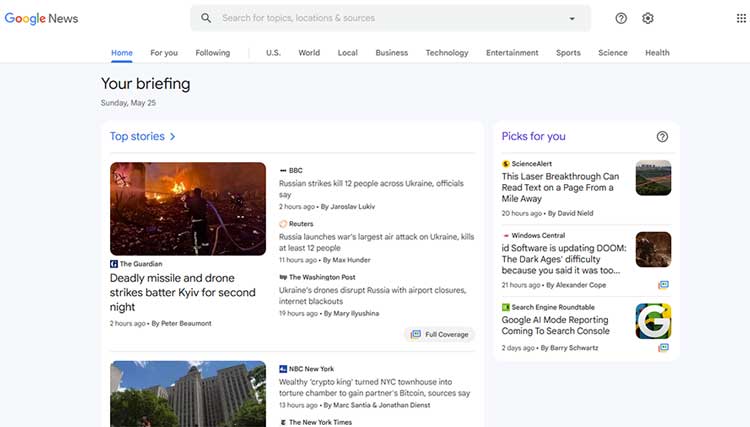Image resolution: width=750 pixels, height=427 pixels.
Task: Open Deadly missile and drone strikes headline
Action: (183, 292)
